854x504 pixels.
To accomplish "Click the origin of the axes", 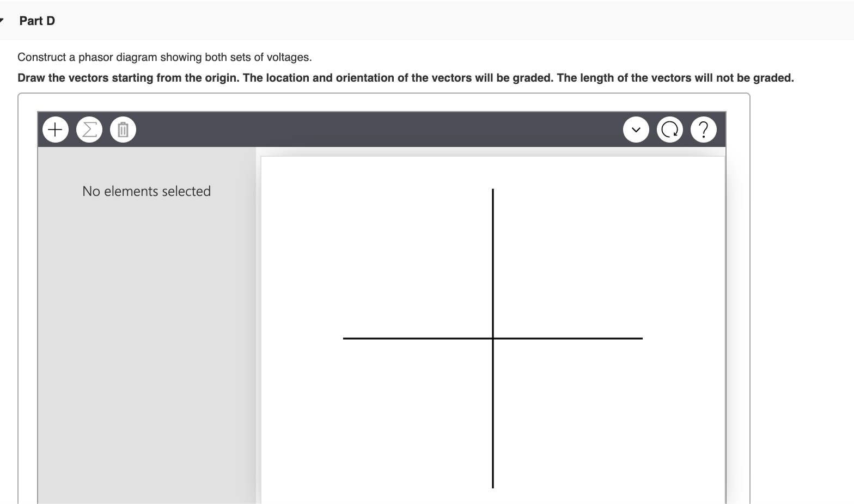I will [x=492, y=338].
